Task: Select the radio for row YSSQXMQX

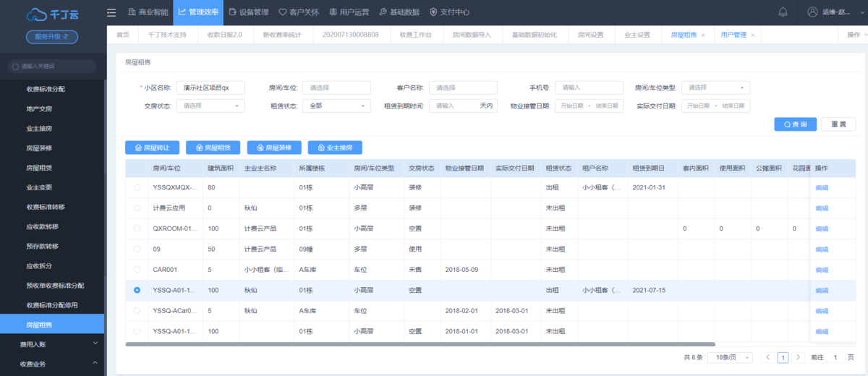Action: click(137, 187)
